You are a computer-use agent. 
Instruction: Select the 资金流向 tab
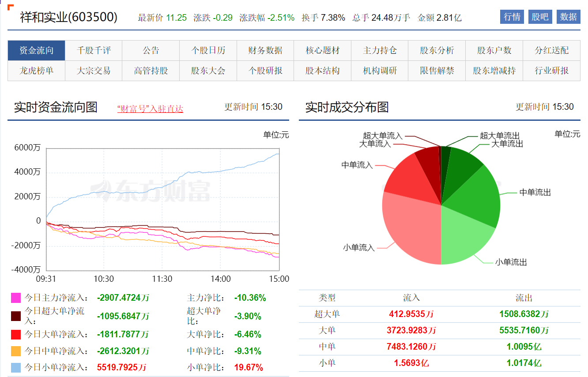point(36,50)
